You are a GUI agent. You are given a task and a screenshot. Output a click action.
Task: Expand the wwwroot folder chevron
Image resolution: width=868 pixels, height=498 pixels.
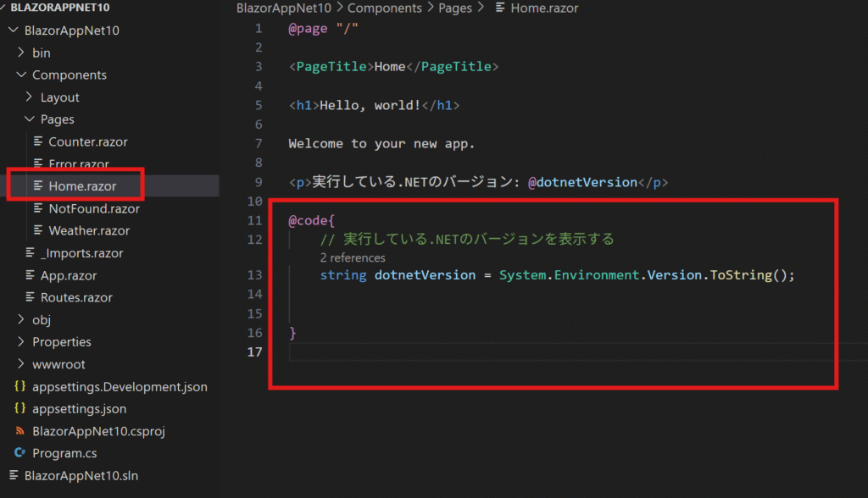pyautogui.click(x=21, y=363)
